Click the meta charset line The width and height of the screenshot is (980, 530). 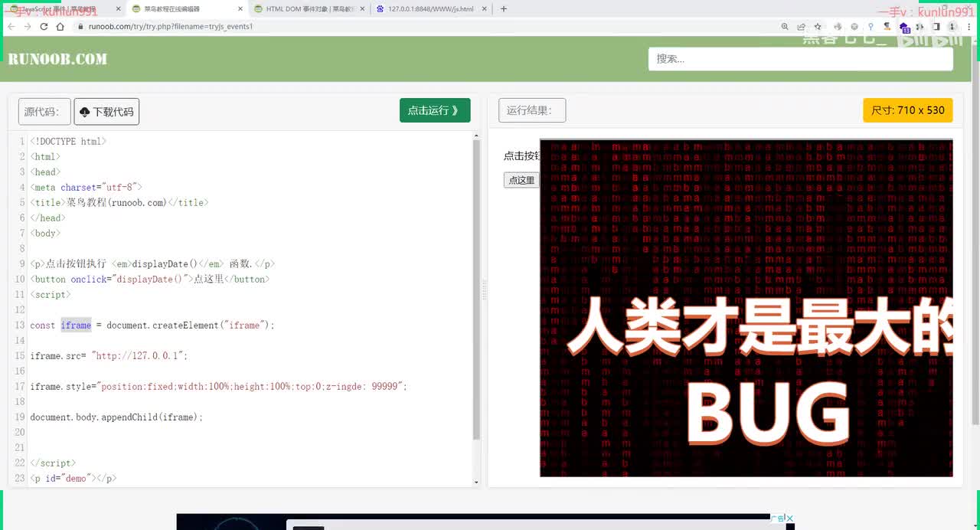click(x=86, y=188)
